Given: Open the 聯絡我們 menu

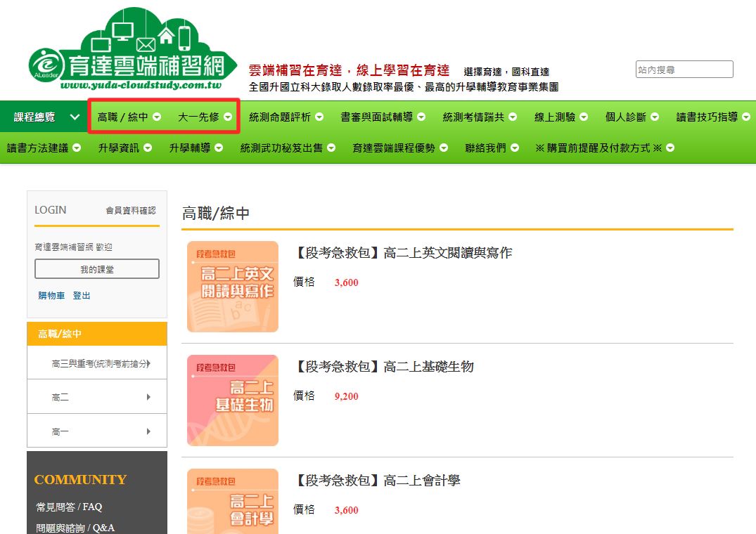Looking at the screenshot, I should coord(485,148).
